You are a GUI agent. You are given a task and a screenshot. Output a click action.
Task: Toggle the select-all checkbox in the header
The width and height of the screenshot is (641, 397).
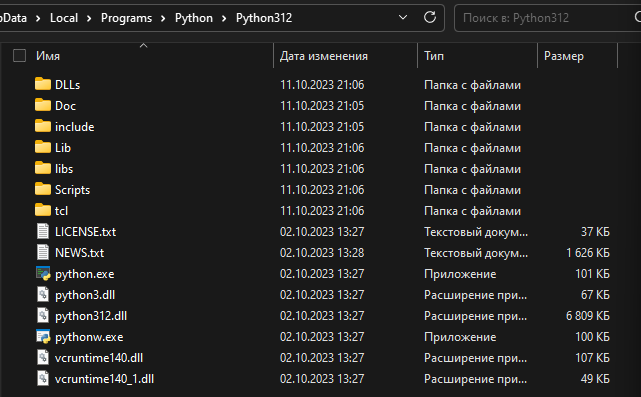(20, 56)
